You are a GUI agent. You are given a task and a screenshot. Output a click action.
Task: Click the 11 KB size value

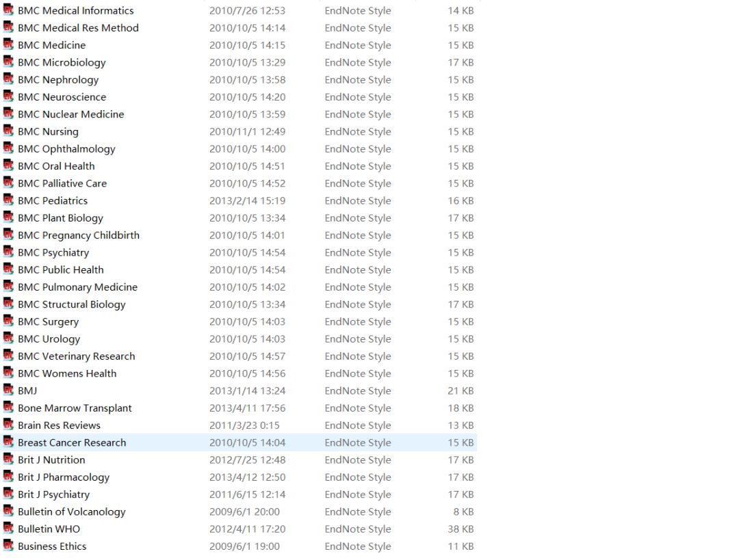point(461,546)
